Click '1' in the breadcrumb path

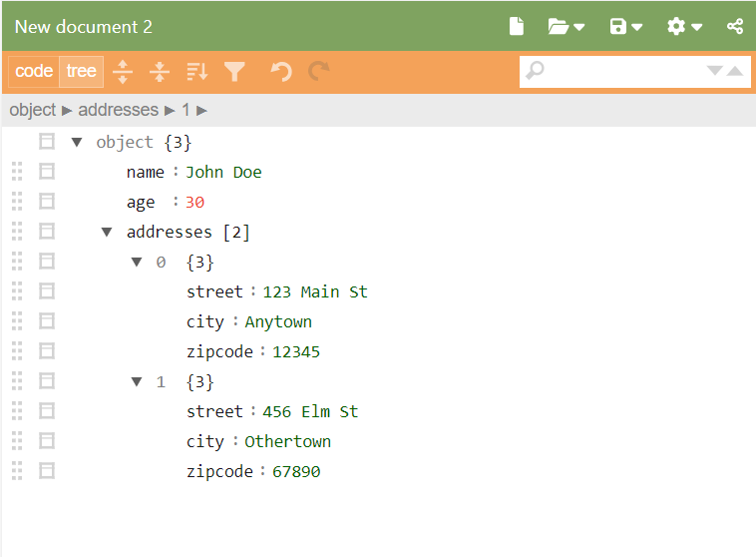[186, 110]
